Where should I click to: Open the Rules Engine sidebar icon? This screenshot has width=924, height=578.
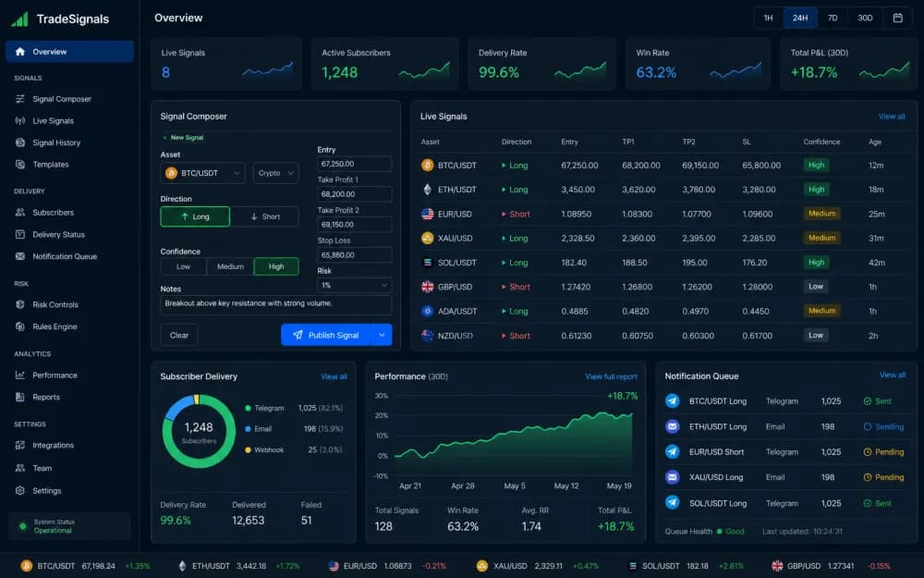(20, 326)
